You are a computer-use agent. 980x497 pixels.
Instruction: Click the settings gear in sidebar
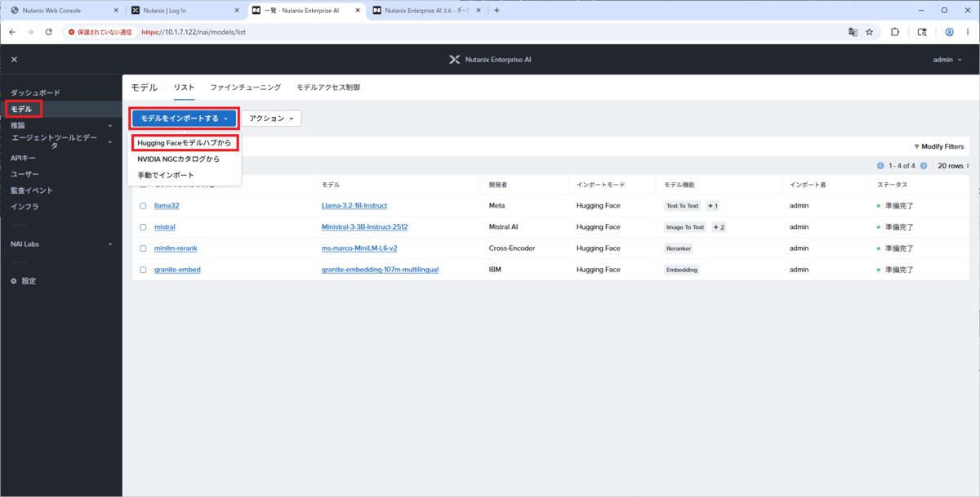pyautogui.click(x=14, y=280)
